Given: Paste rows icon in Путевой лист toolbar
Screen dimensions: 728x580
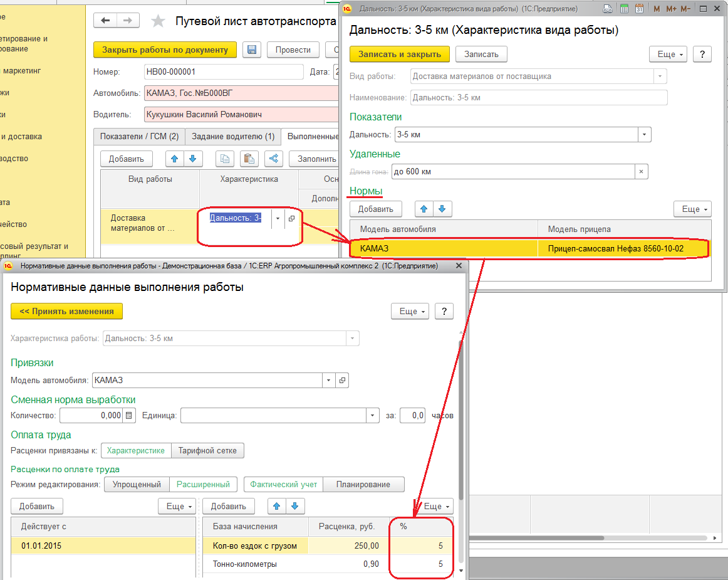Looking at the screenshot, I should (x=249, y=159).
